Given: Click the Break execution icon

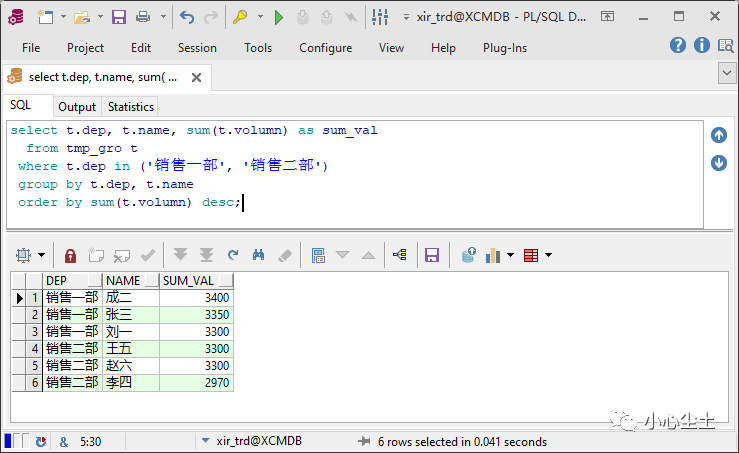Looking at the screenshot, I should click(x=350, y=17).
